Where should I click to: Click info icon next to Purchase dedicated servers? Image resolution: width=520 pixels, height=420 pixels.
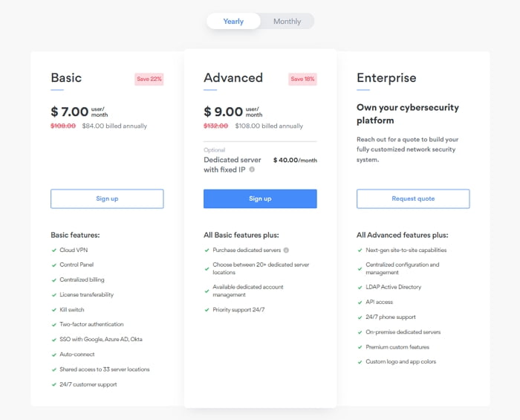point(286,251)
